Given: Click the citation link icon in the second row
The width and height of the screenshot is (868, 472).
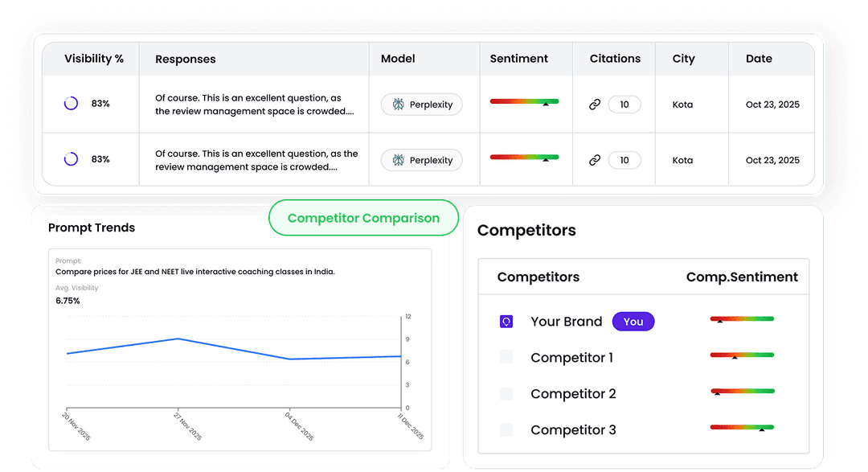Looking at the screenshot, I should [x=595, y=160].
